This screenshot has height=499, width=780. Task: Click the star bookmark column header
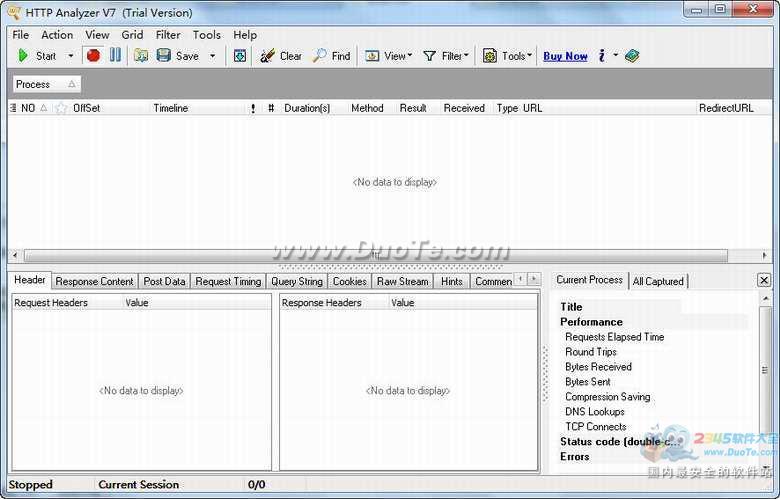61,108
